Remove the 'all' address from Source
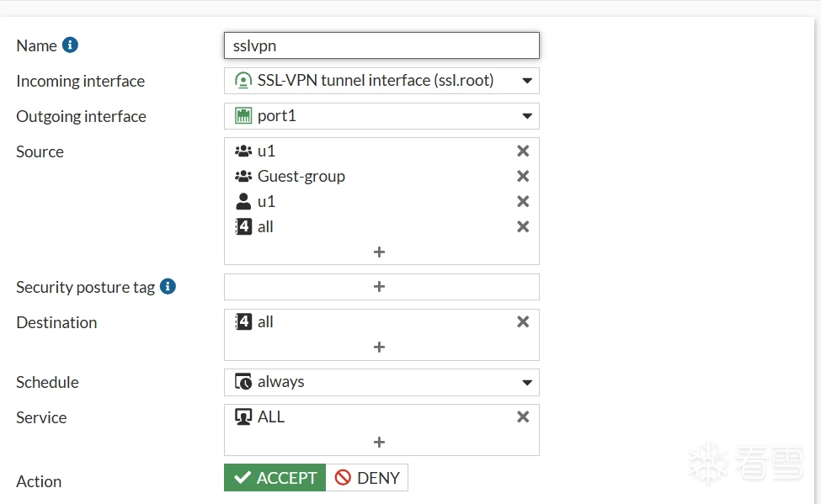Image resolution: width=821 pixels, height=504 pixels. pos(523,226)
